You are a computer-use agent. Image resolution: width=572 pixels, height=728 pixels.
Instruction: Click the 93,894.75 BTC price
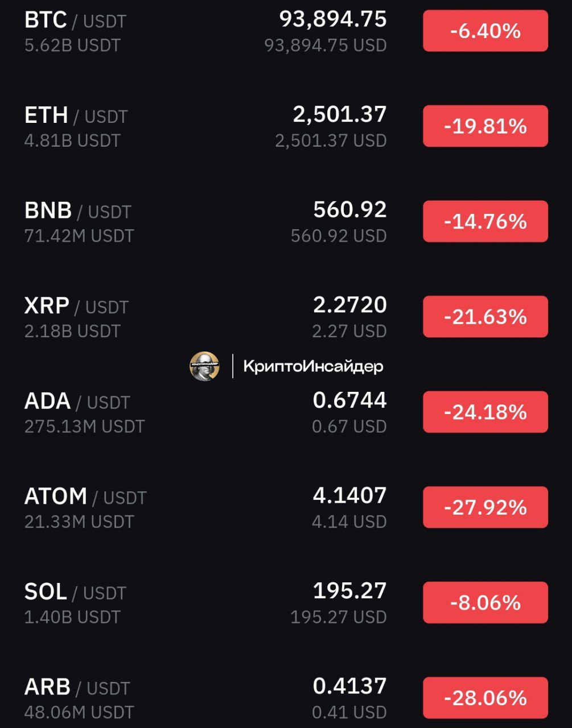pos(333,19)
